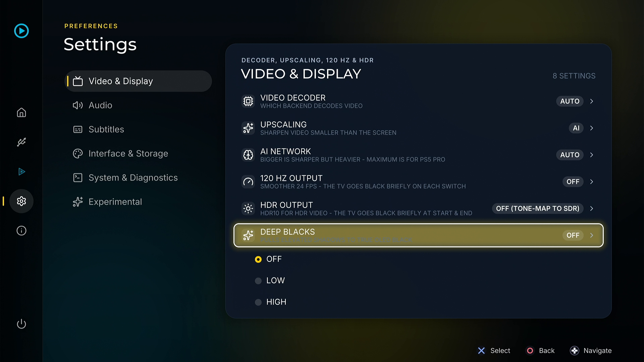Expand Upscaling options chevron
Screen dimensions: 644x362
pos(592,128)
